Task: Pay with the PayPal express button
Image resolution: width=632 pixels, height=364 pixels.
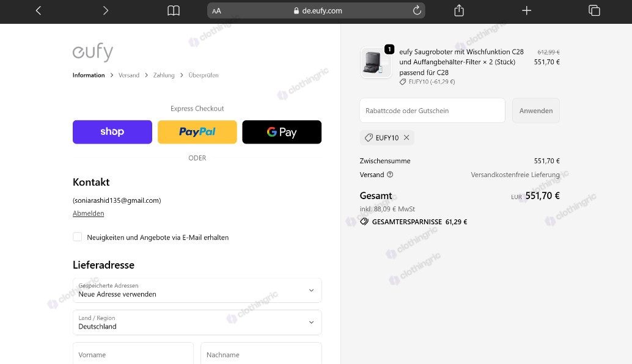Action: pos(197,132)
